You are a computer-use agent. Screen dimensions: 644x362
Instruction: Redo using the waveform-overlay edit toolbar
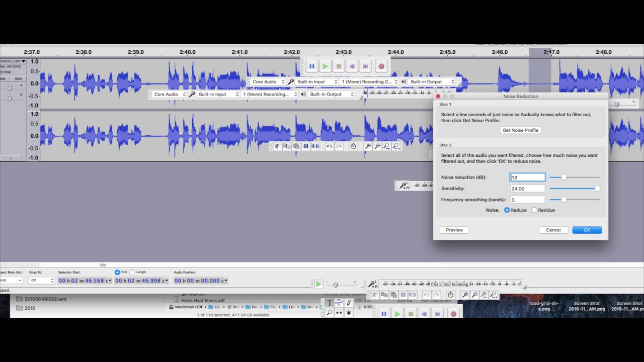tap(339, 146)
